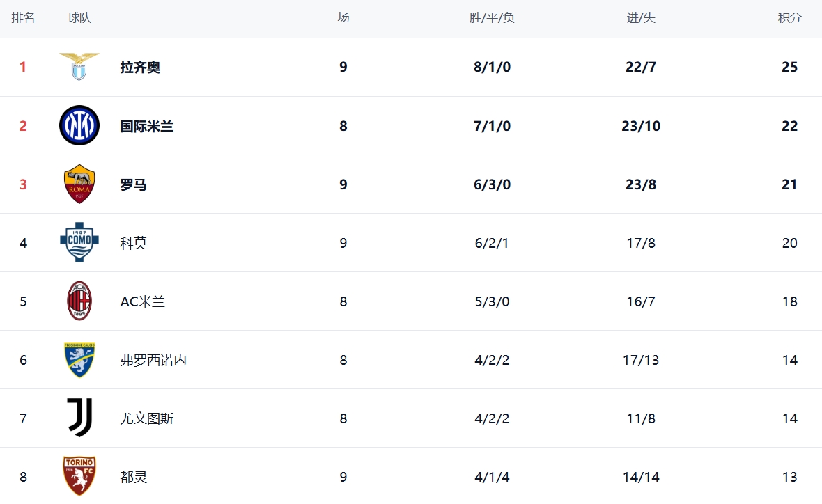Click Frosinone's 17/13 goals cell
This screenshot has width=822, height=504.
(x=641, y=361)
